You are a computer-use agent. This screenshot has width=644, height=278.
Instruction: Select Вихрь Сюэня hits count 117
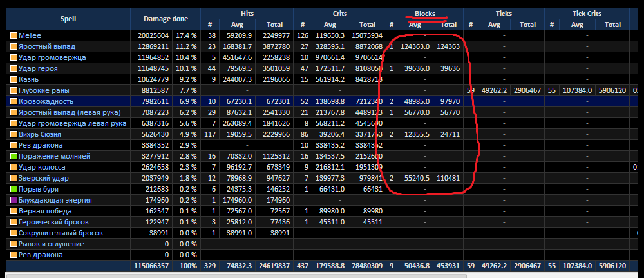(x=211, y=134)
